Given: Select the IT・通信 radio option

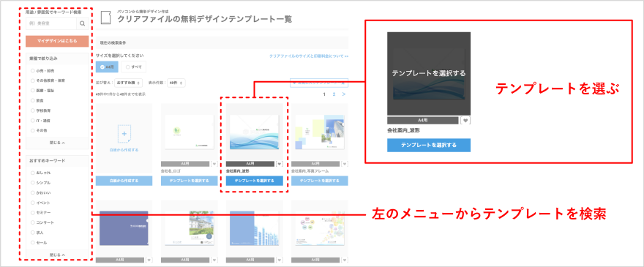Looking at the screenshot, I should [x=32, y=121].
